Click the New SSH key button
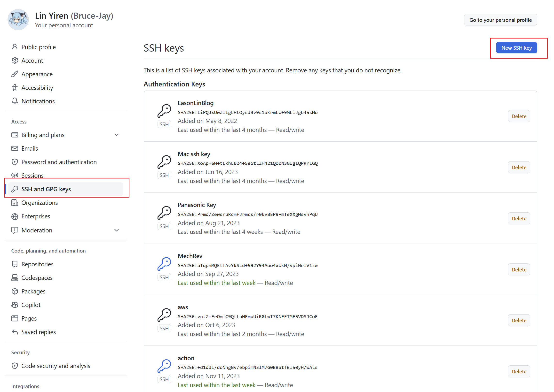554x392 pixels. [516, 48]
